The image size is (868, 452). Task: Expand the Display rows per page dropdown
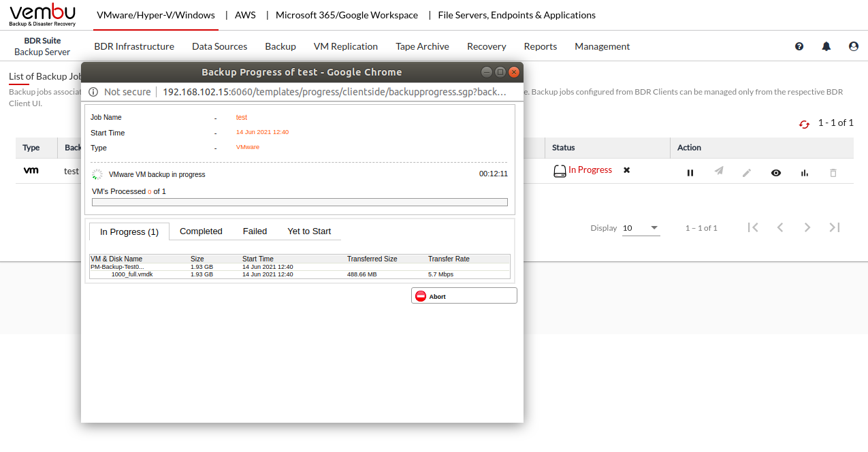tap(641, 228)
